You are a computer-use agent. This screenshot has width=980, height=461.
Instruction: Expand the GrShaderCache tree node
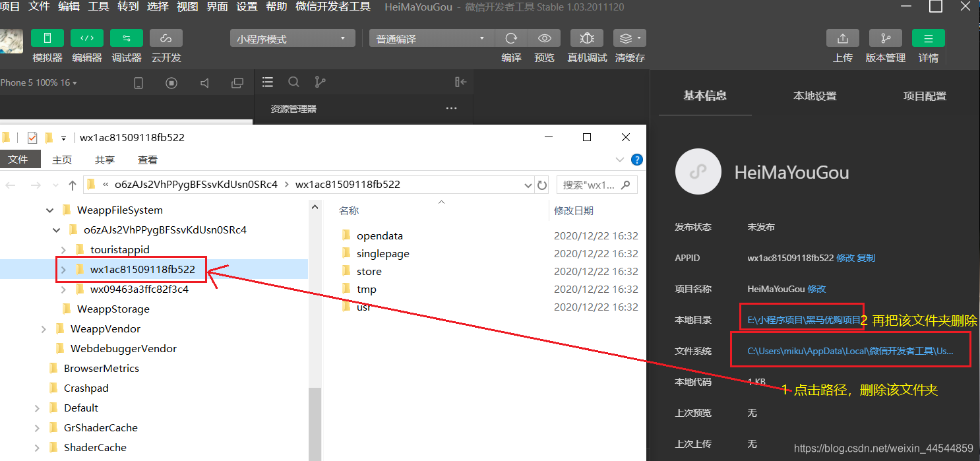37,428
